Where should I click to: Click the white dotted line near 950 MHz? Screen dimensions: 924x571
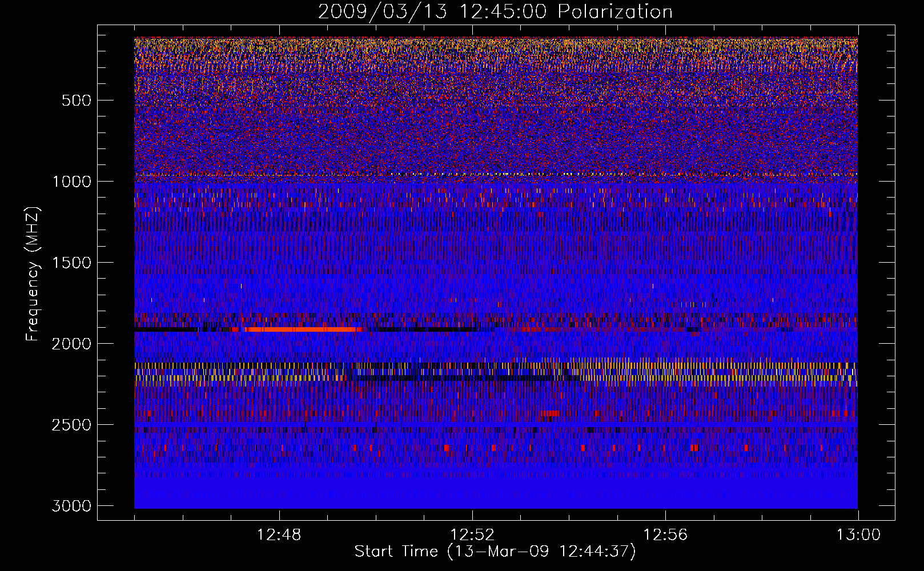point(496,174)
